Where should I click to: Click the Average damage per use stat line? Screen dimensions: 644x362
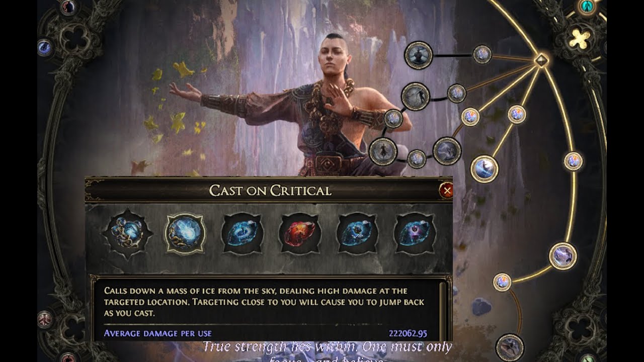tap(266, 333)
